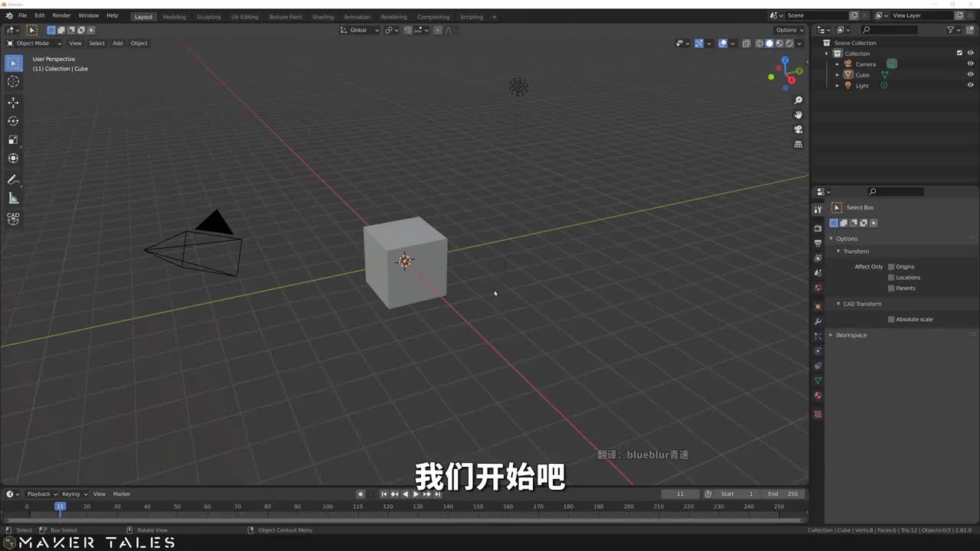Expand the Camera tree item
The image size is (980, 551).
(x=837, y=64)
